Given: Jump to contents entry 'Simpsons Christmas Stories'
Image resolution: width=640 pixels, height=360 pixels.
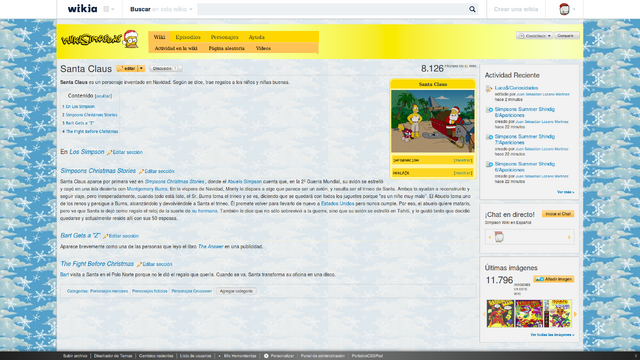Looking at the screenshot, I should (91, 115).
